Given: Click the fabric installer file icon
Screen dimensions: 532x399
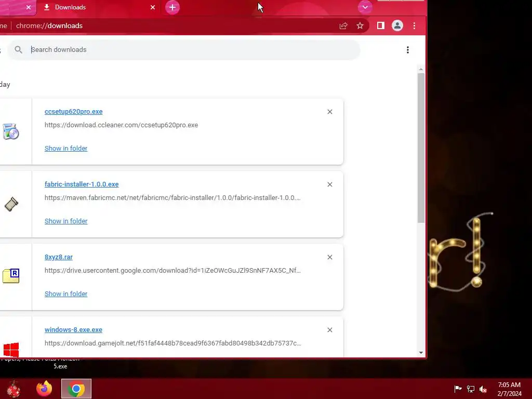Looking at the screenshot, I should (x=11, y=204).
